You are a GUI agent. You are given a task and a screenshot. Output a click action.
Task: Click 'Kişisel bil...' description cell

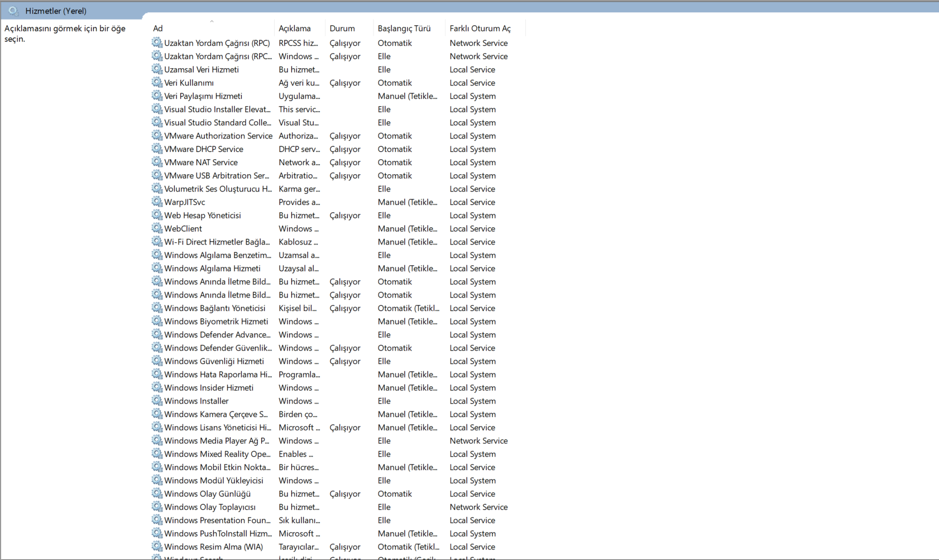point(298,308)
